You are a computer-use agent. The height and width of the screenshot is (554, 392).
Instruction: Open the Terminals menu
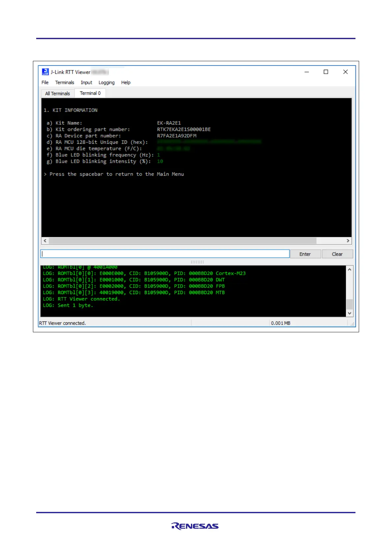click(x=65, y=83)
